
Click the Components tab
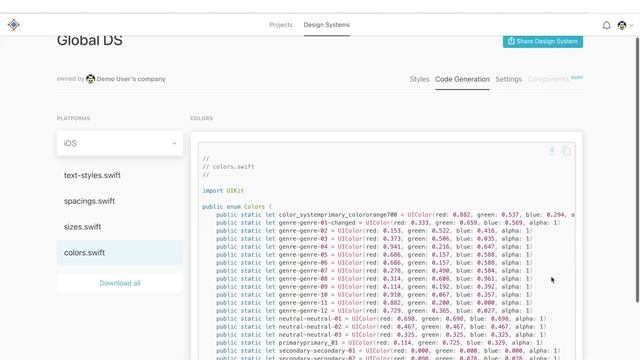(x=548, y=79)
